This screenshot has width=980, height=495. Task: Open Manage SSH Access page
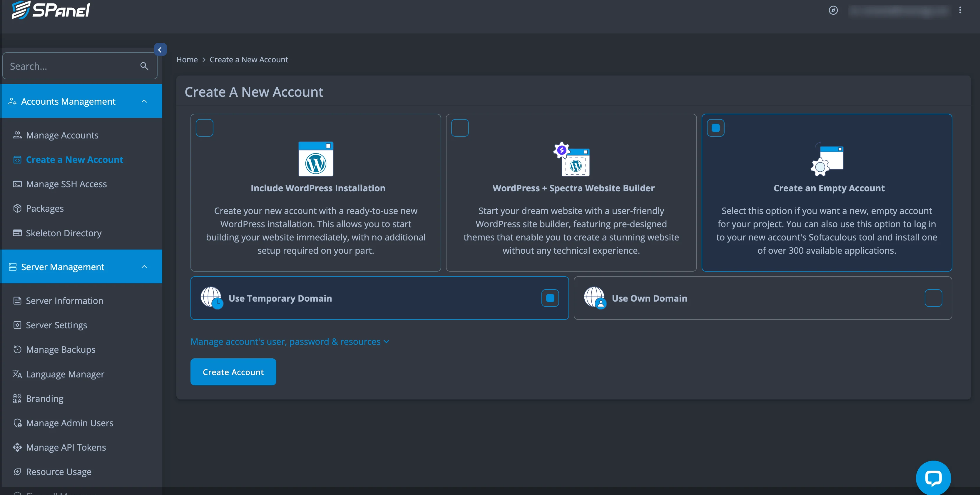tap(66, 184)
